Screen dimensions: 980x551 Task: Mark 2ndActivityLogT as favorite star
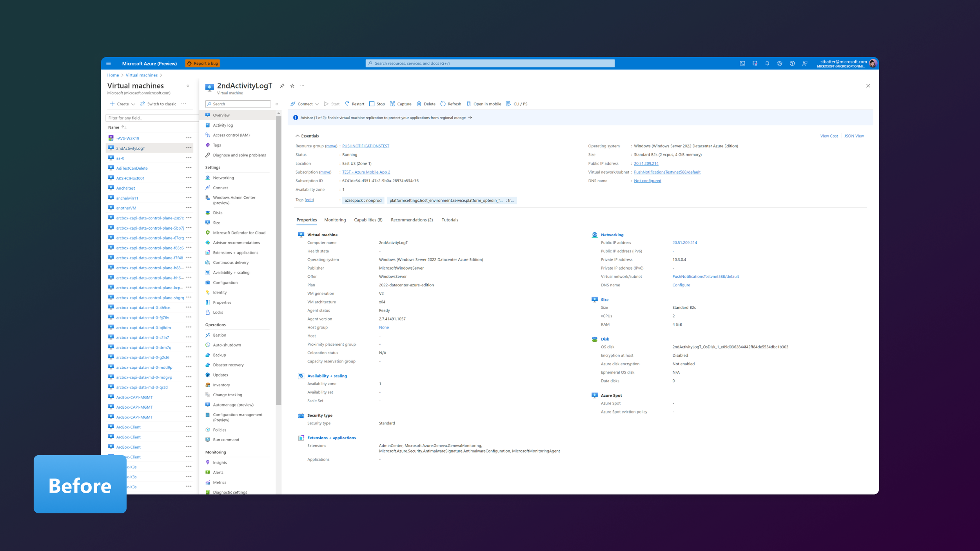[x=292, y=86]
